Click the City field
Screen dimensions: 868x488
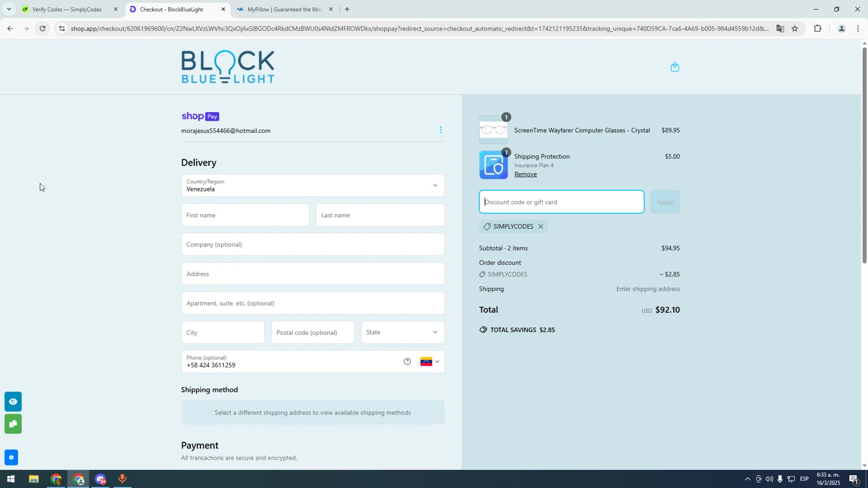click(223, 332)
